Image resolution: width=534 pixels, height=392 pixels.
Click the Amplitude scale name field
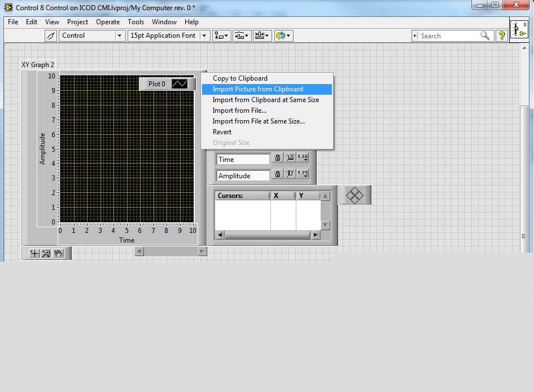[243, 175]
